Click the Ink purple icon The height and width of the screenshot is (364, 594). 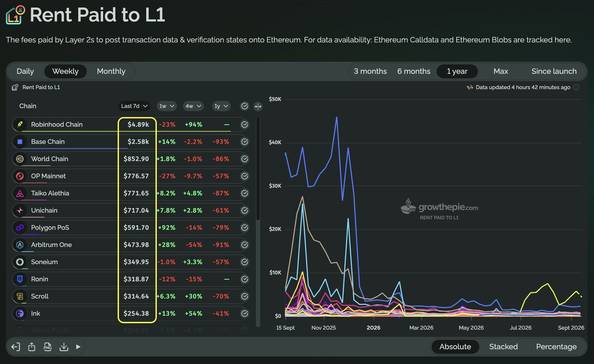[x=20, y=314]
